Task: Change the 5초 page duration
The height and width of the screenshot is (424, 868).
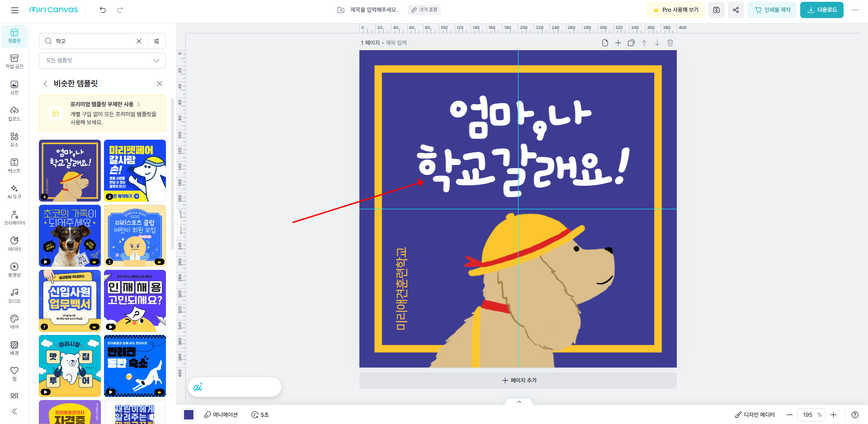Action: tap(260, 415)
